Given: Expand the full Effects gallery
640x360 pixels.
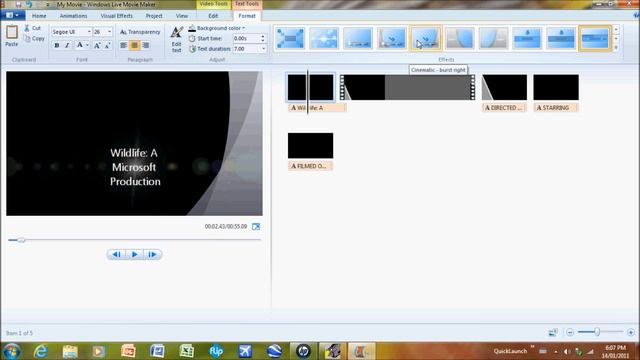Looking at the screenshot, I should [616, 47].
